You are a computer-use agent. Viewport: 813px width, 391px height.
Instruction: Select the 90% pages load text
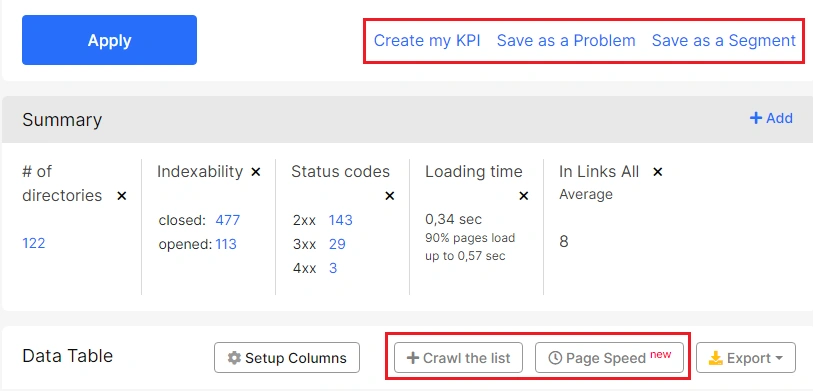pos(470,238)
